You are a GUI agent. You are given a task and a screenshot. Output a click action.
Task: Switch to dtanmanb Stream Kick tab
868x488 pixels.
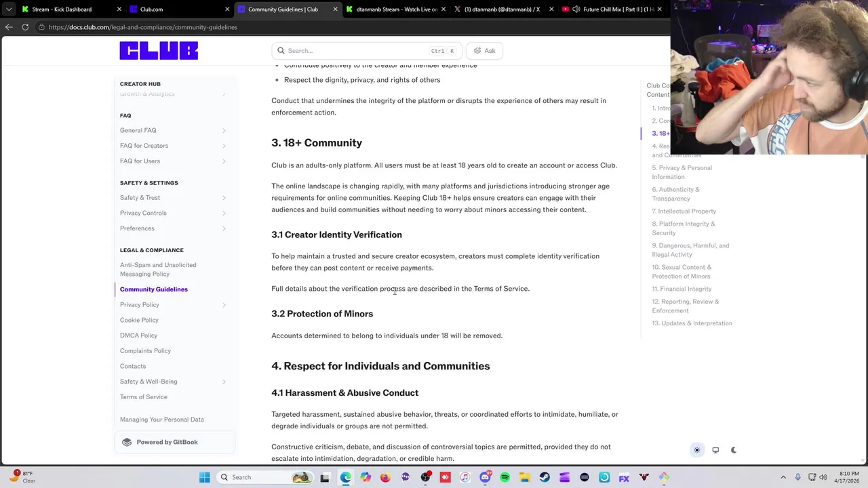(x=397, y=9)
